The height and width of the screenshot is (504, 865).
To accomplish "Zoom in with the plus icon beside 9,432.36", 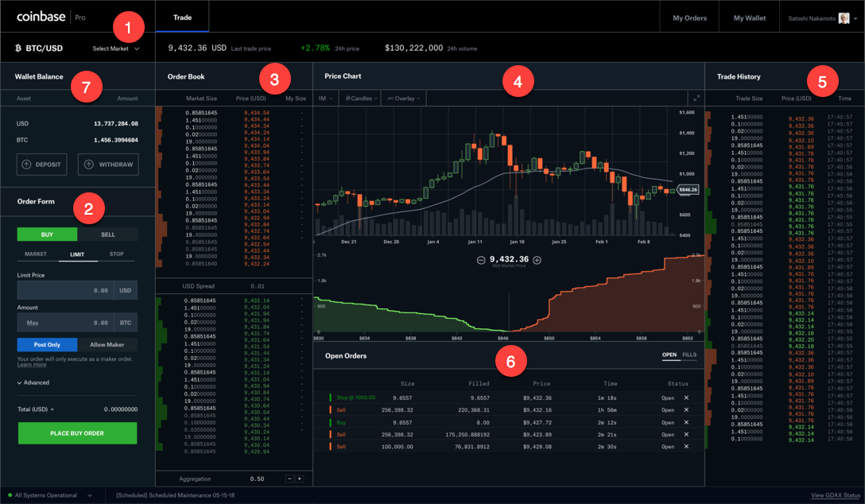I will [x=537, y=260].
